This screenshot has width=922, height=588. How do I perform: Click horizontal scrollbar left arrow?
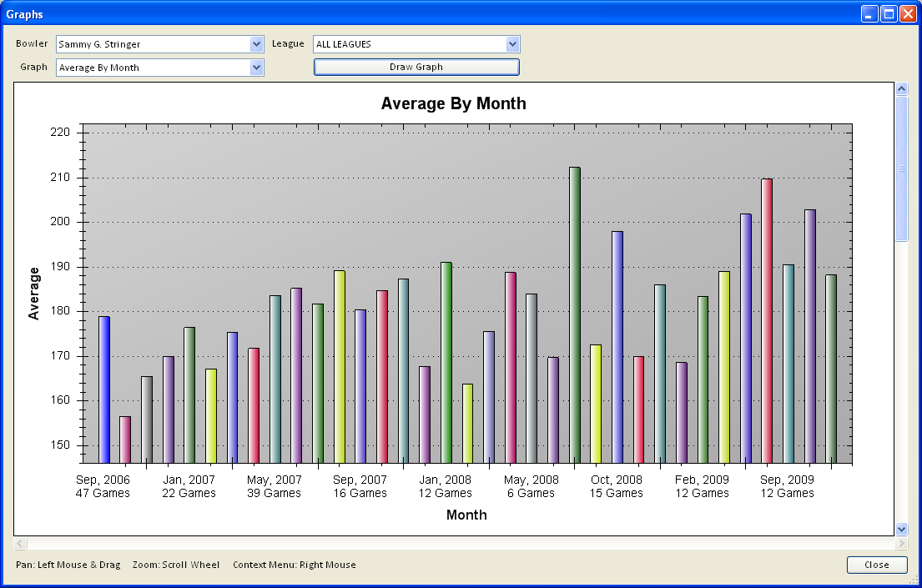pyautogui.click(x=20, y=544)
